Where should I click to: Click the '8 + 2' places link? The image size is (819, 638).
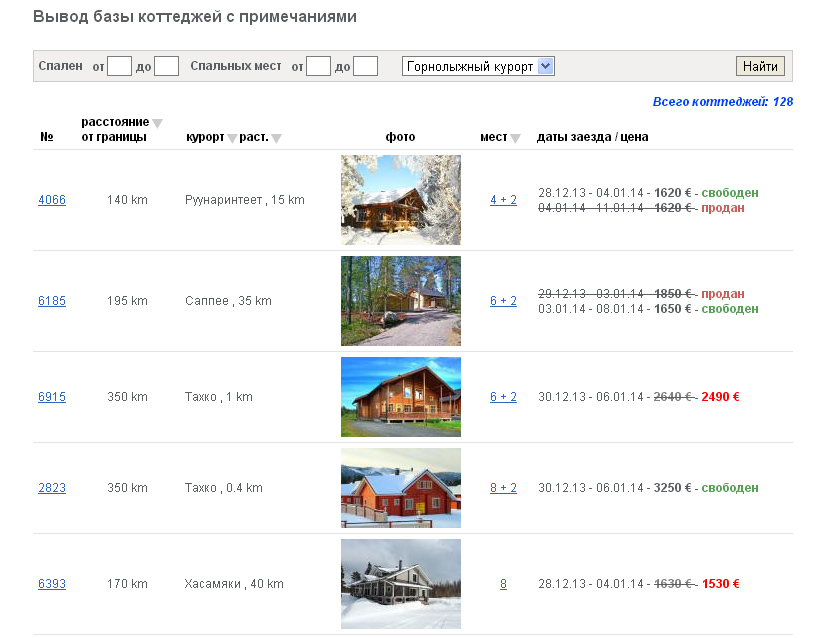coord(503,488)
